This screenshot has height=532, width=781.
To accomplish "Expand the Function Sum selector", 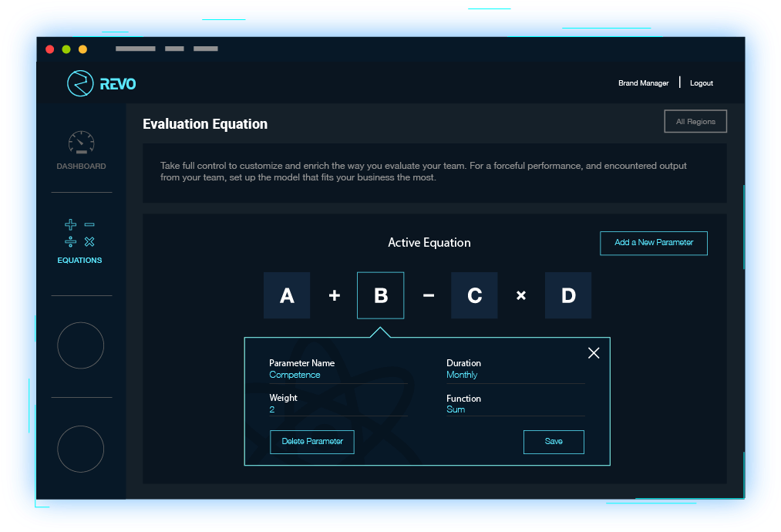I will pos(515,409).
